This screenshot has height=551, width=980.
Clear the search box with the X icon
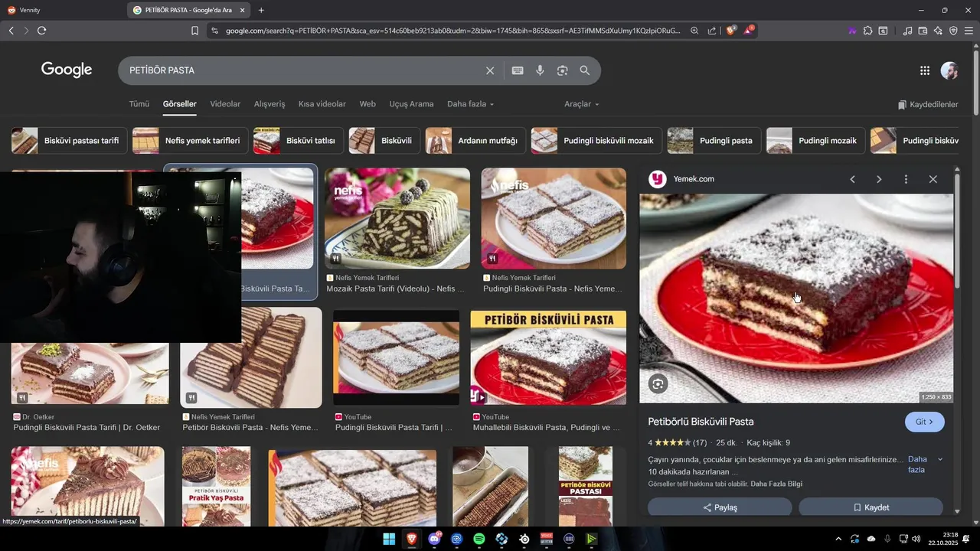pyautogui.click(x=490, y=70)
